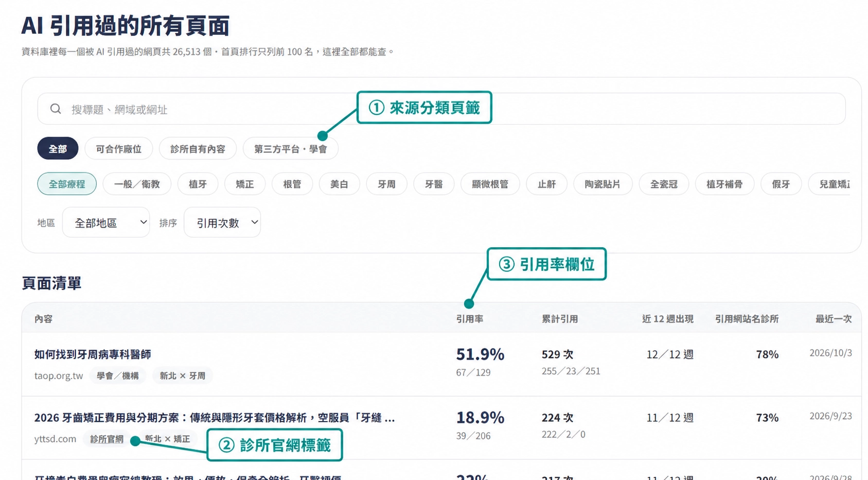Click the 新北 × 矯正 tag
The height and width of the screenshot is (480, 868).
[x=167, y=439]
